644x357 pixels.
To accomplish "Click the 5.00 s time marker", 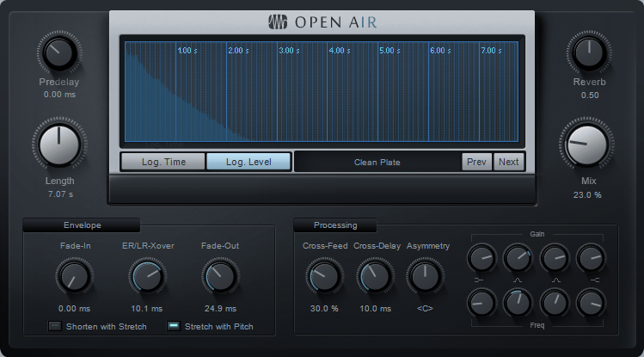I will (x=389, y=51).
